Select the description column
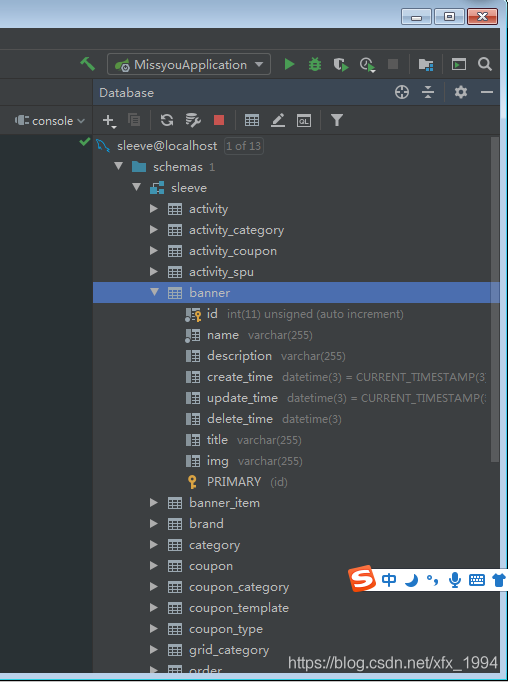This screenshot has width=508, height=682. (x=239, y=356)
